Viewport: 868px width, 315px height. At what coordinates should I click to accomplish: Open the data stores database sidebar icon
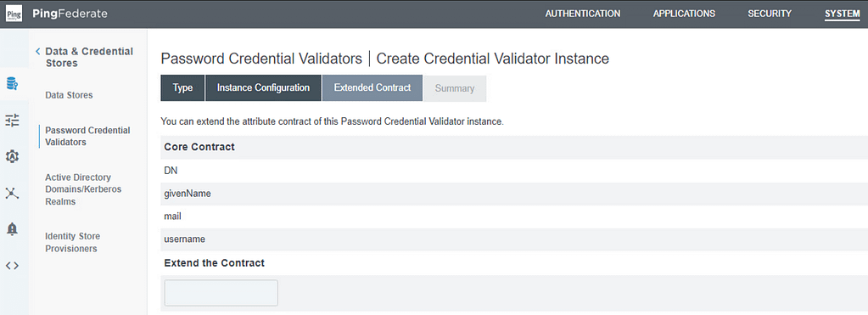click(x=12, y=84)
